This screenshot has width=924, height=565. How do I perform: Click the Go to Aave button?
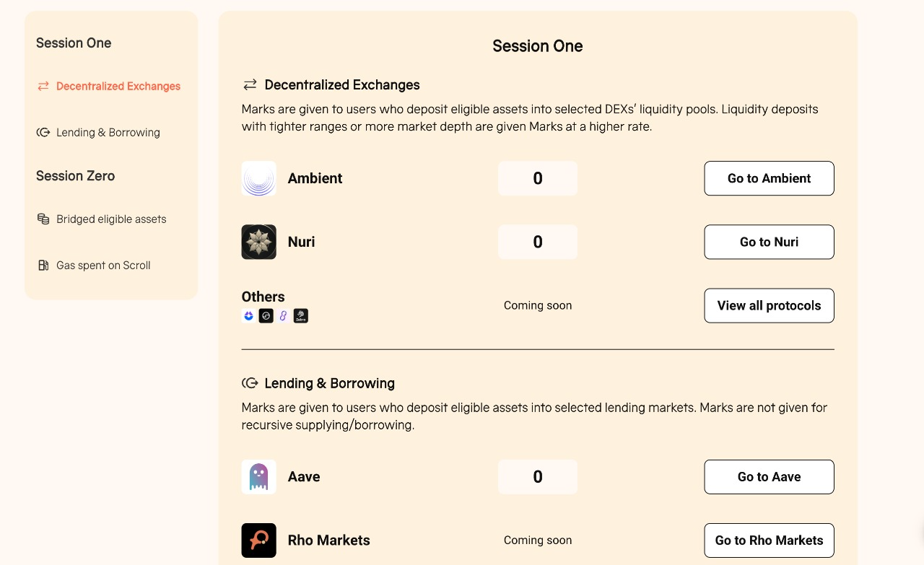point(769,477)
